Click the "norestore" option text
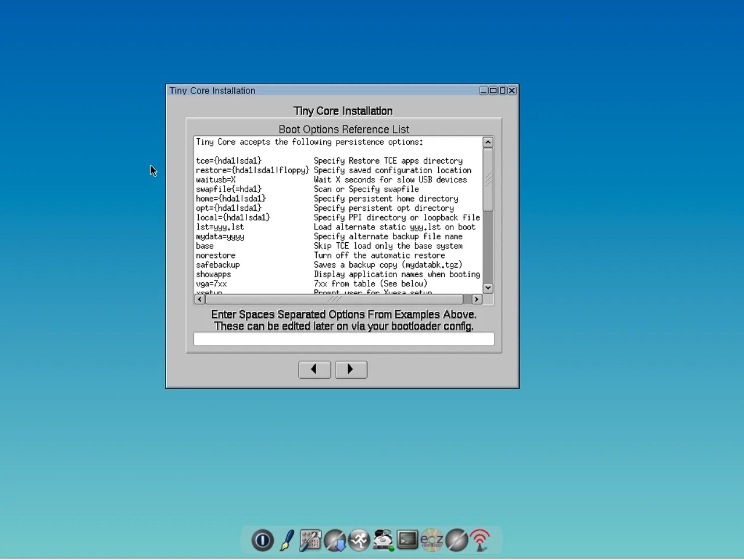The width and height of the screenshot is (744, 560). (x=216, y=256)
